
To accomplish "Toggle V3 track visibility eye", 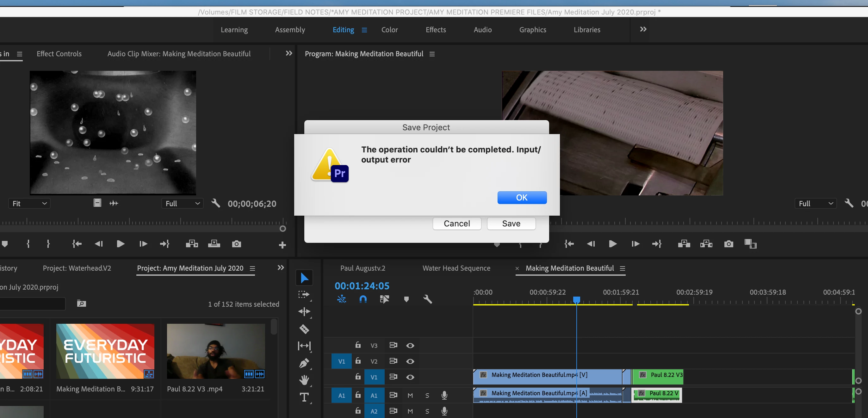I will click(x=410, y=346).
